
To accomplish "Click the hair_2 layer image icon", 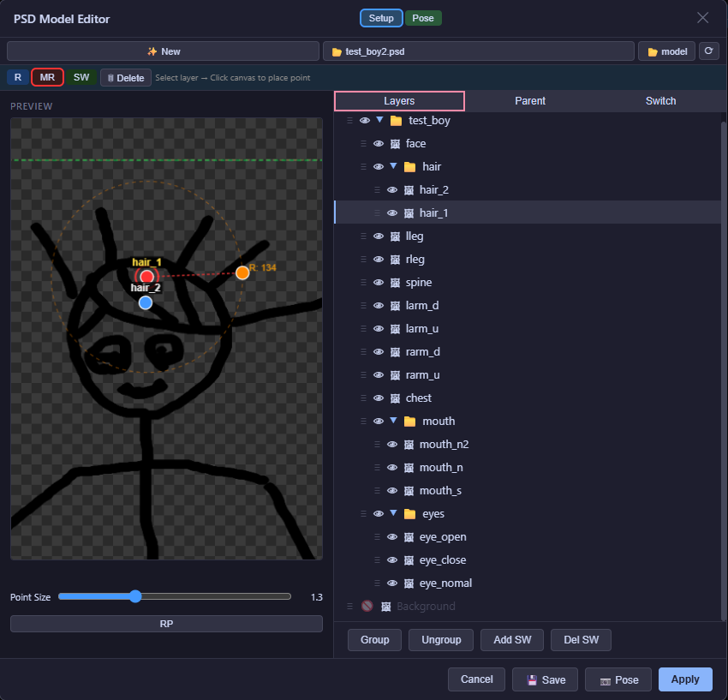I will coord(409,190).
